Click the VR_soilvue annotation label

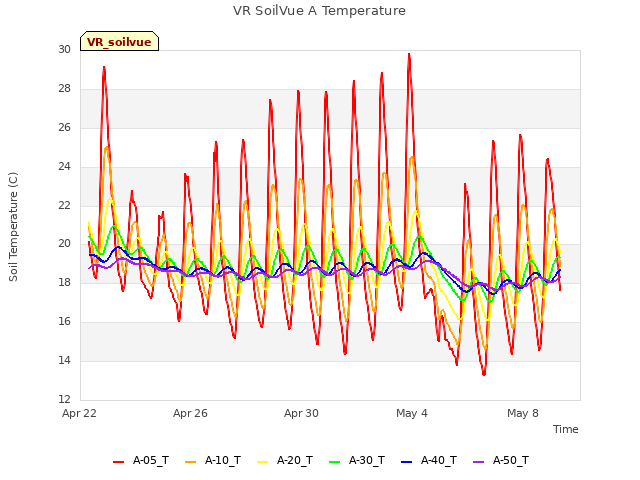[119, 42]
